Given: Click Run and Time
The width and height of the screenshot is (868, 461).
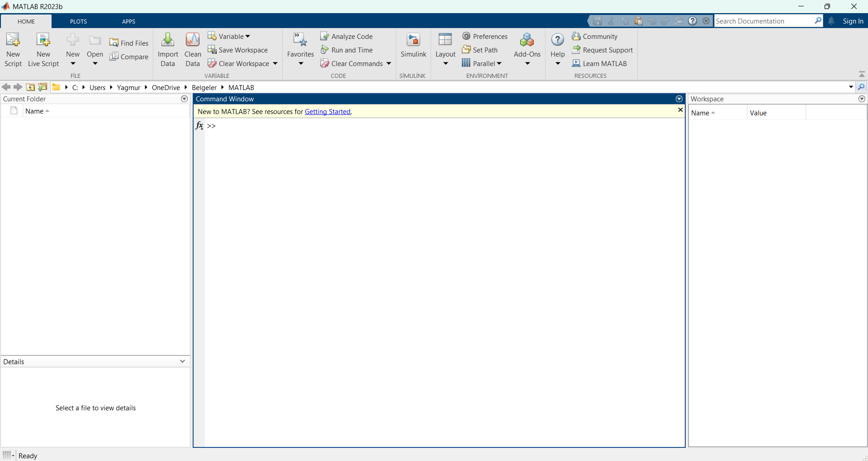Looking at the screenshot, I should 346,50.
